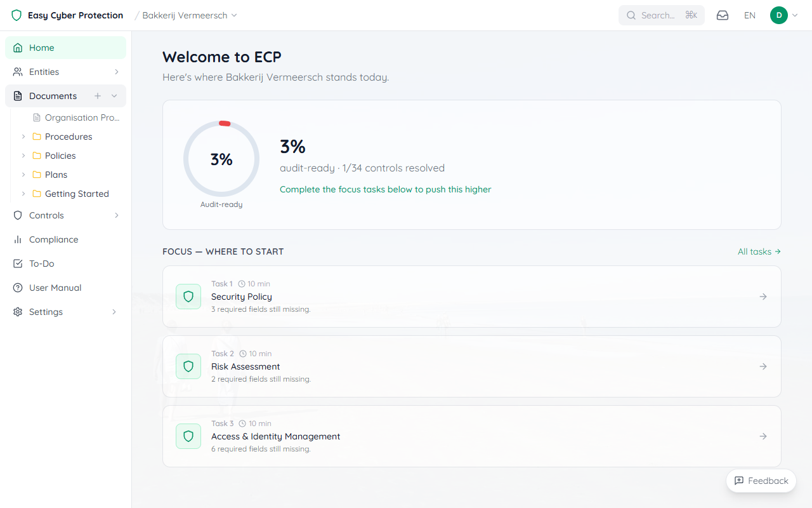This screenshot has height=508, width=812.
Task: Expand the Procedures folder
Action: click(24, 137)
